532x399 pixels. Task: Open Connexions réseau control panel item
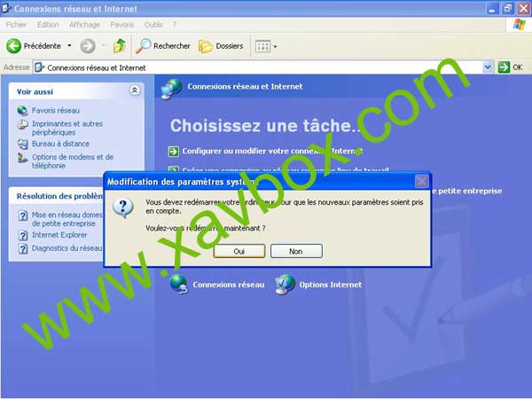tap(229, 285)
